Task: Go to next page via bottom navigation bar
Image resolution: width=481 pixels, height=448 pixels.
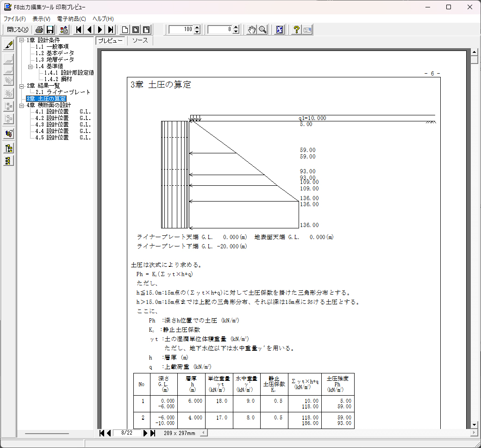Action: click(145, 433)
